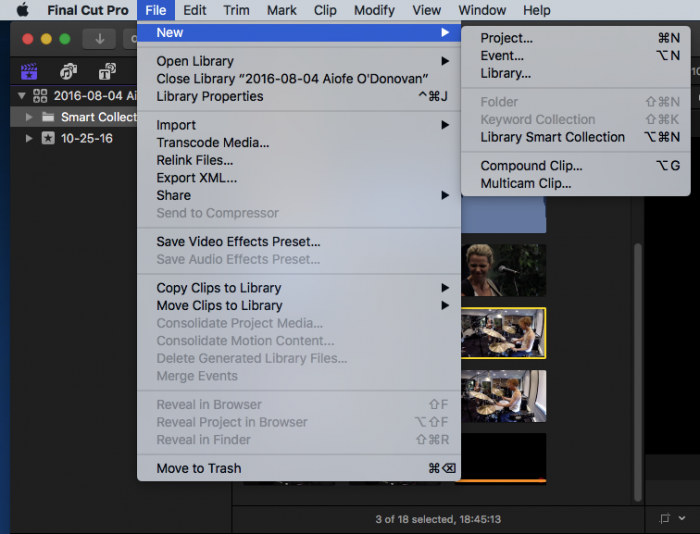The width and height of the screenshot is (700, 534).
Task: Collapse the 2016-08-04 library tree
Action: (21, 96)
